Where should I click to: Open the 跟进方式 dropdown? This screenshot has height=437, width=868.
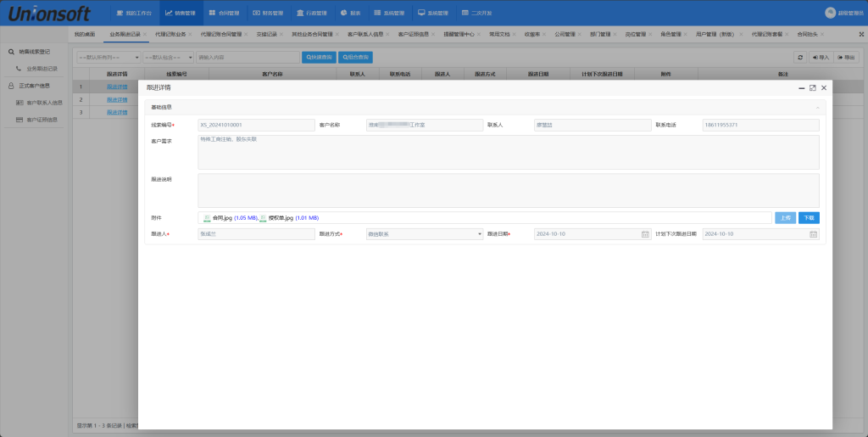425,234
